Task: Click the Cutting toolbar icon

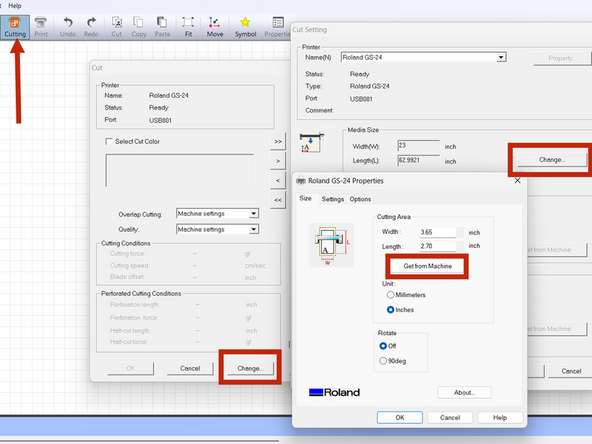Action: (15, 27)
